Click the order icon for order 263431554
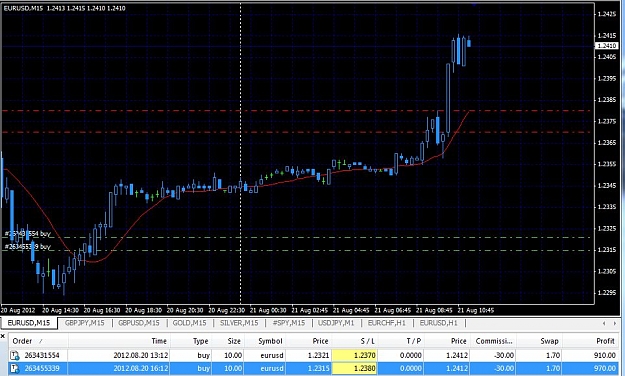The width and height of the screenshot is (625, 376). point(15,355)
